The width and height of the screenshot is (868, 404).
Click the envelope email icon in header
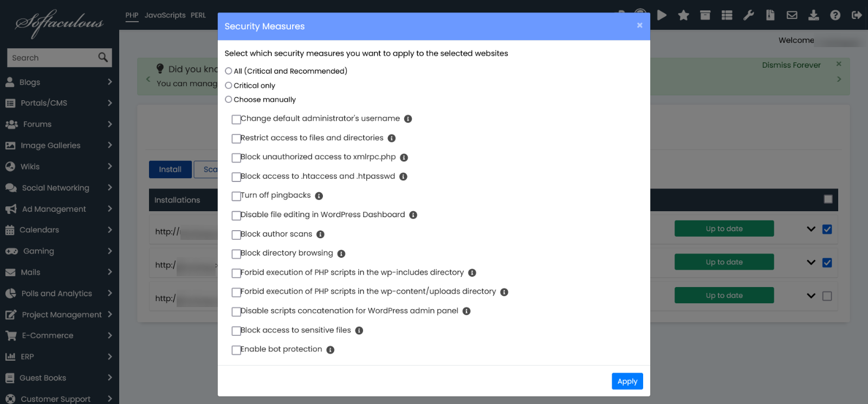(792, 15)
